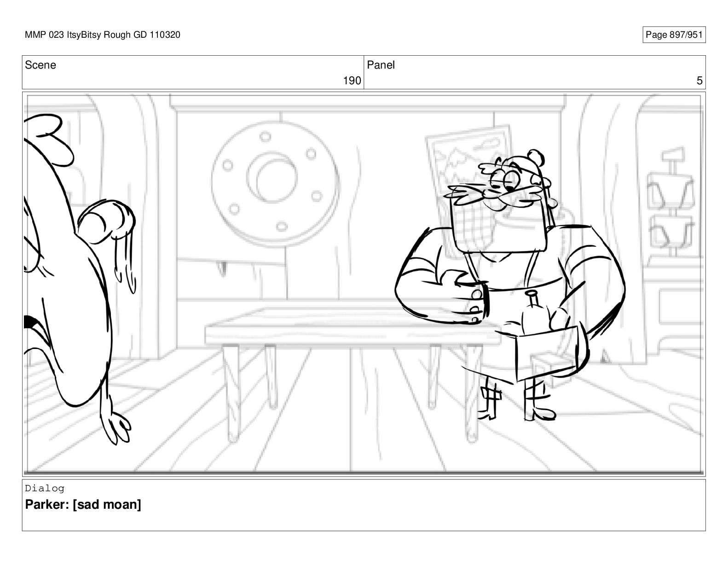
Task: Click the scene number '190'
Action: 352,81
